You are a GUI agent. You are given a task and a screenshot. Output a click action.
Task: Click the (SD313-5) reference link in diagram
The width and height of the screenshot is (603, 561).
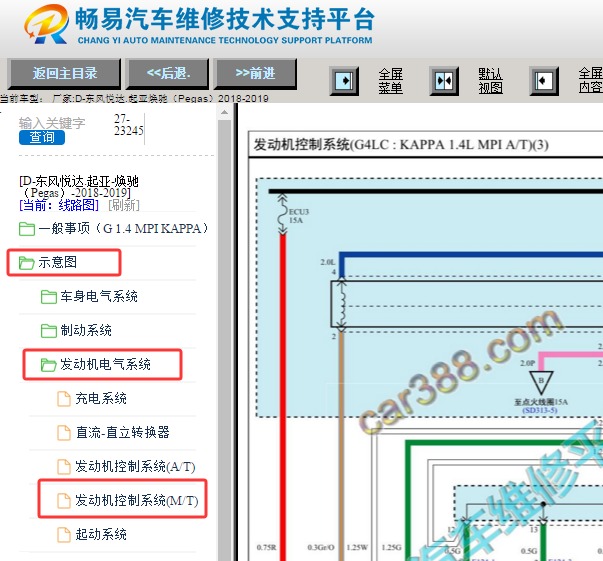coord(540,410)
